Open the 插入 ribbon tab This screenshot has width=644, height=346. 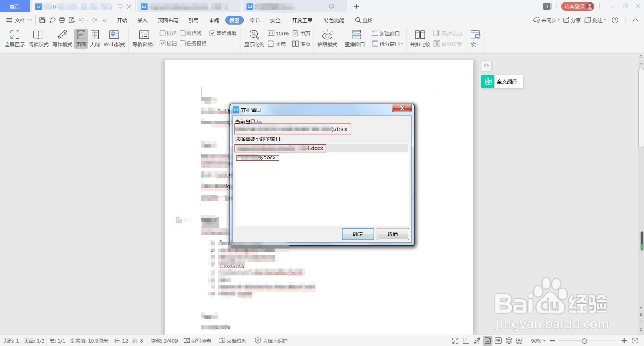tap(142, 20)
